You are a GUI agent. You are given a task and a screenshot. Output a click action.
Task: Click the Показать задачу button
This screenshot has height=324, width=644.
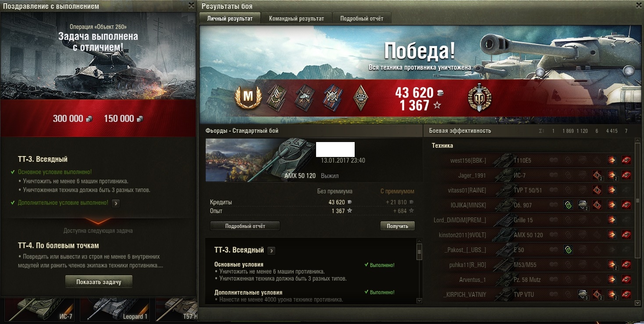(99, 282)
